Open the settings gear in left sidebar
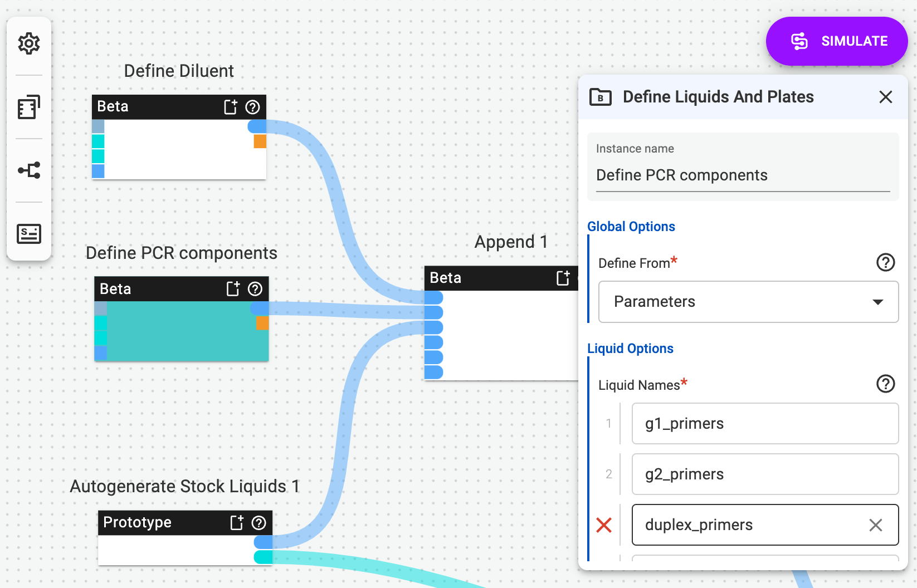 point(29,43)
